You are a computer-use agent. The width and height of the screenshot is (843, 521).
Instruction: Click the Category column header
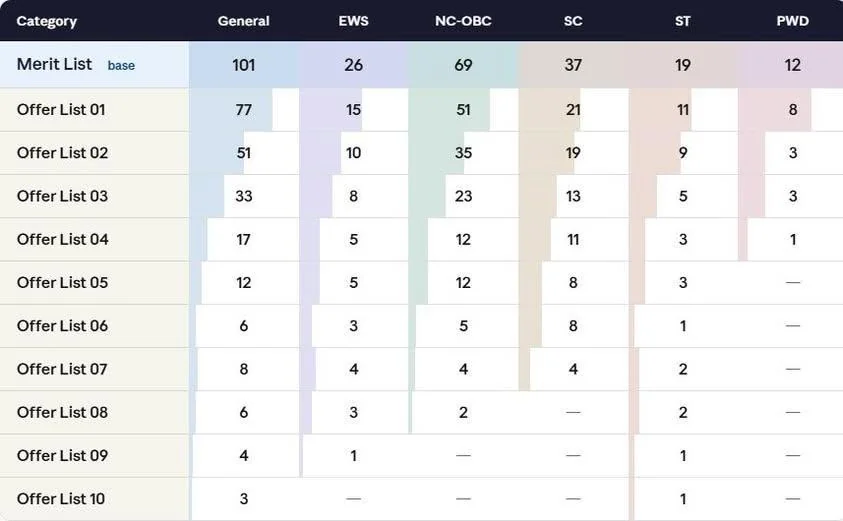46,21
